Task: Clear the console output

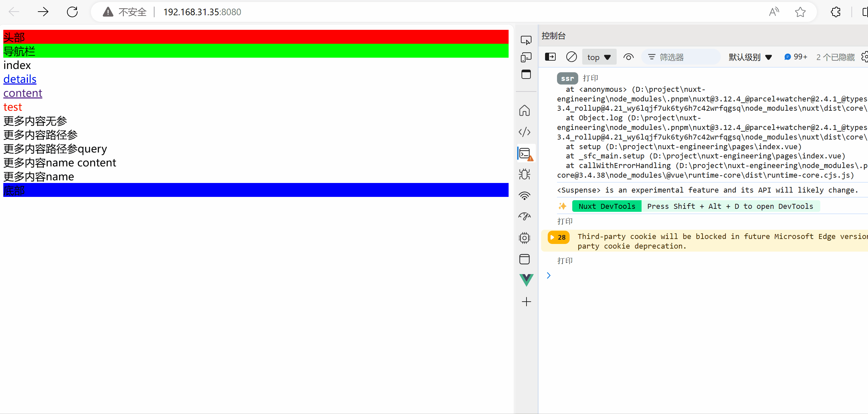Action: (x=571, y=57)
